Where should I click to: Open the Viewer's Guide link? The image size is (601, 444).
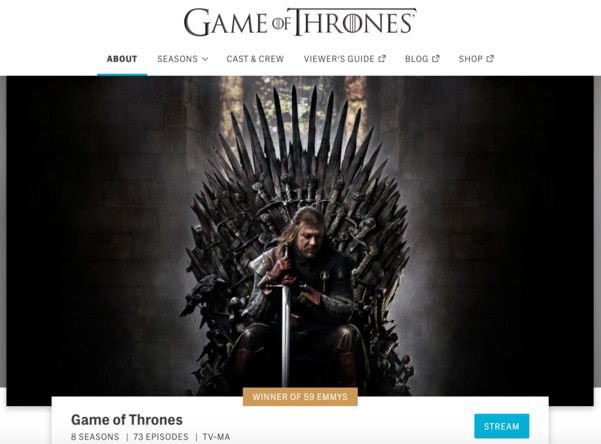click(339, 59)
